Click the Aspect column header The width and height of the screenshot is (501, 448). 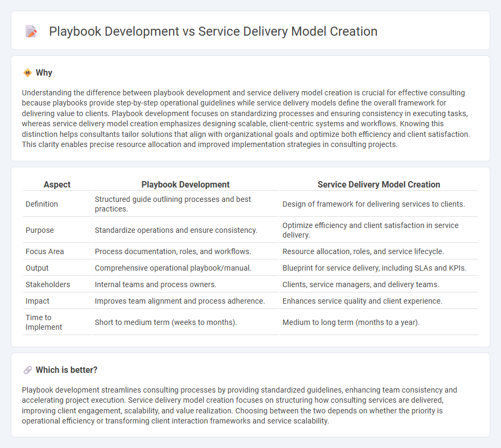pos(57,184)
